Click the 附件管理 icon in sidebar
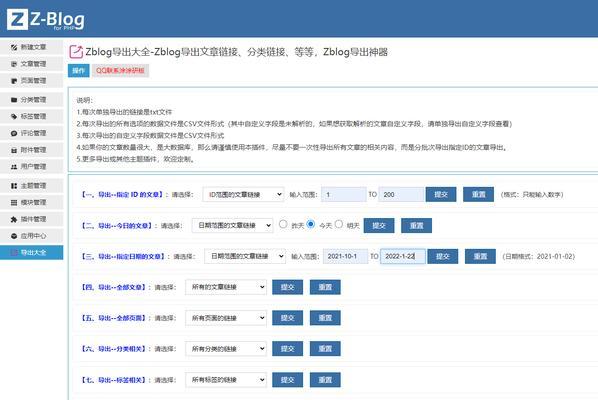Image resolution: width=598 pixels, height=400 pixels. [x=14, y=150]
